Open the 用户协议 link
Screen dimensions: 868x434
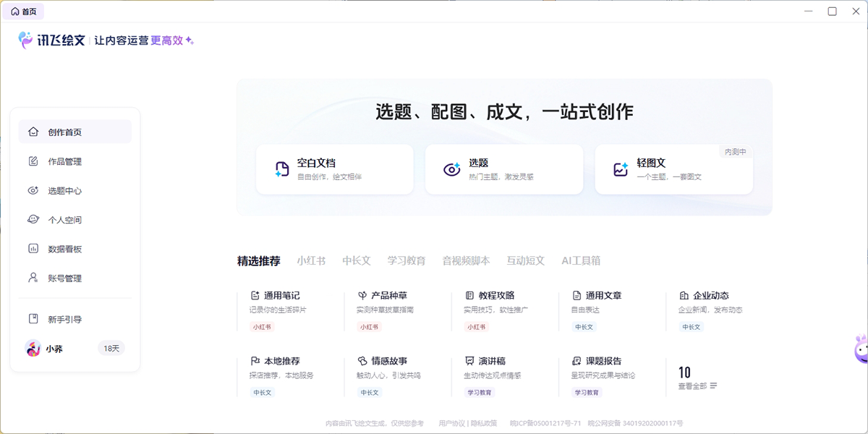452,423
